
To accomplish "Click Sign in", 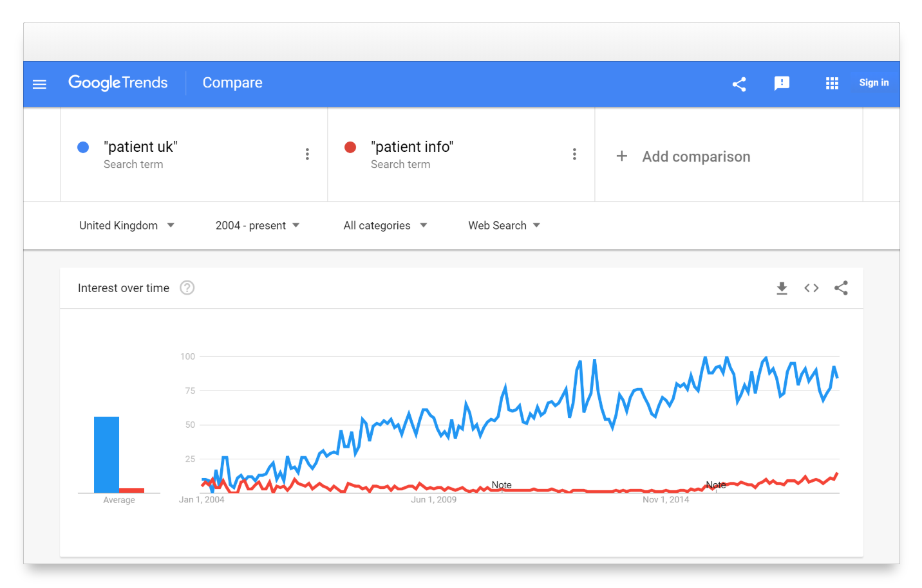I will pos(874,83).
